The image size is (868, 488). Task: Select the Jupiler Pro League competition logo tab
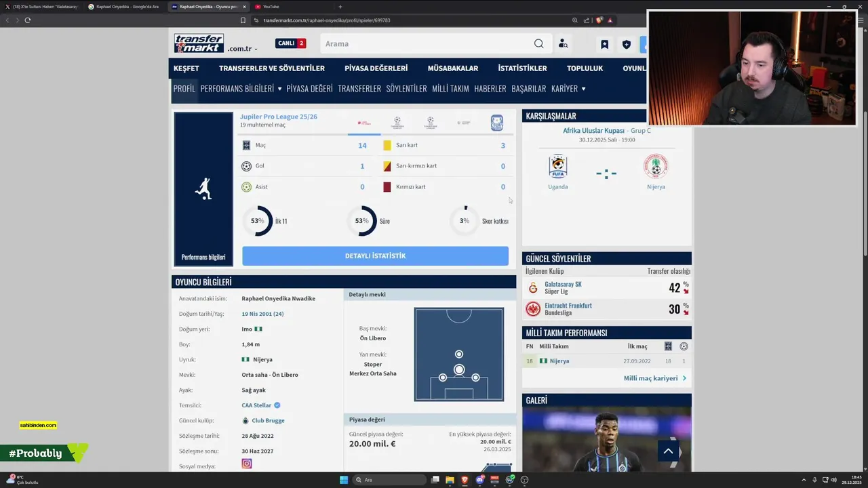click(x=364, y=123)
